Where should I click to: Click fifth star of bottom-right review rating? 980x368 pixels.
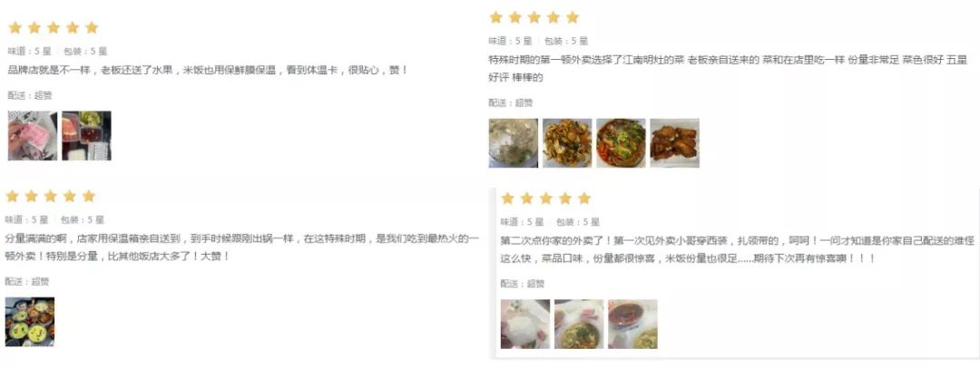[584, 199]
